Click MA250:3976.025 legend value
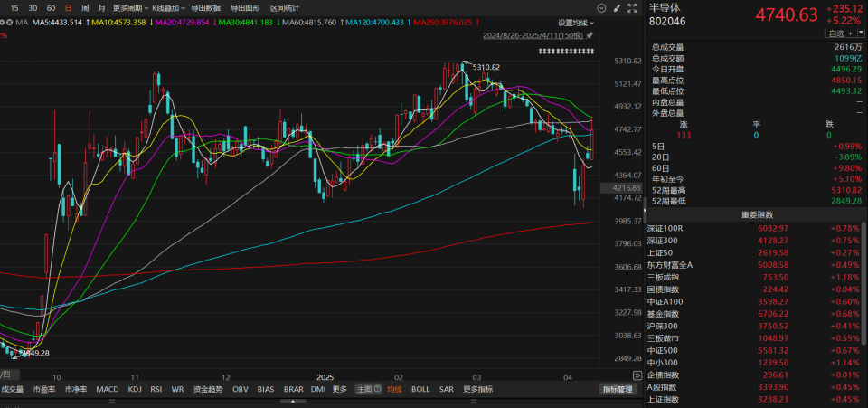This screenshot has width=868, height=408. pyautogui.click(x=443, y=23)
